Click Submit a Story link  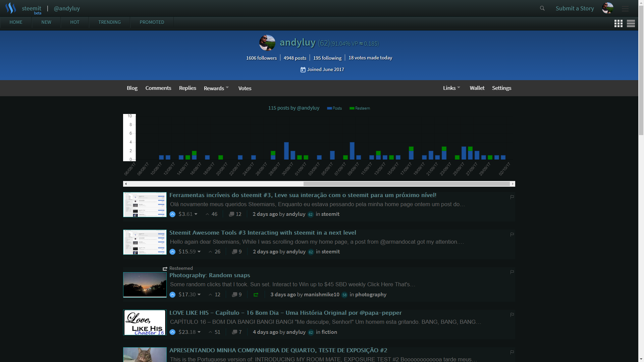[575, 8]
